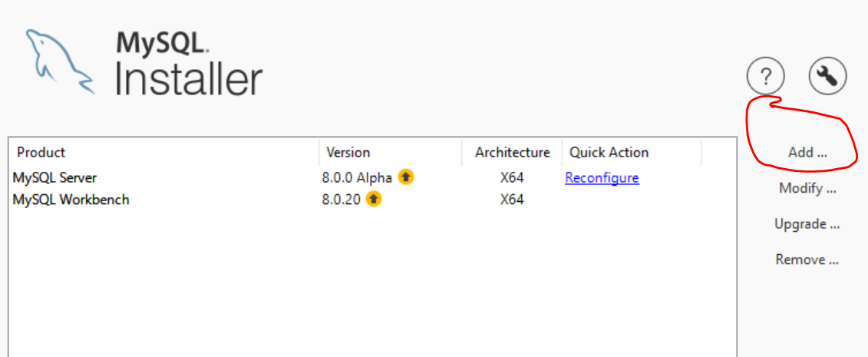The height and width of the screenshot is (357, 868).
Task: Click the 8.0.0 Alpha version text
Action: [x=357, y=177]
